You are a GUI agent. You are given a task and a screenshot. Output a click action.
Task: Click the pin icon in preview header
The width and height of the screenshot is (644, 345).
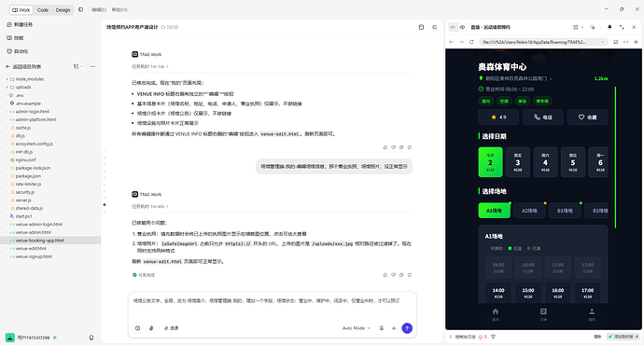coord(609,27)
